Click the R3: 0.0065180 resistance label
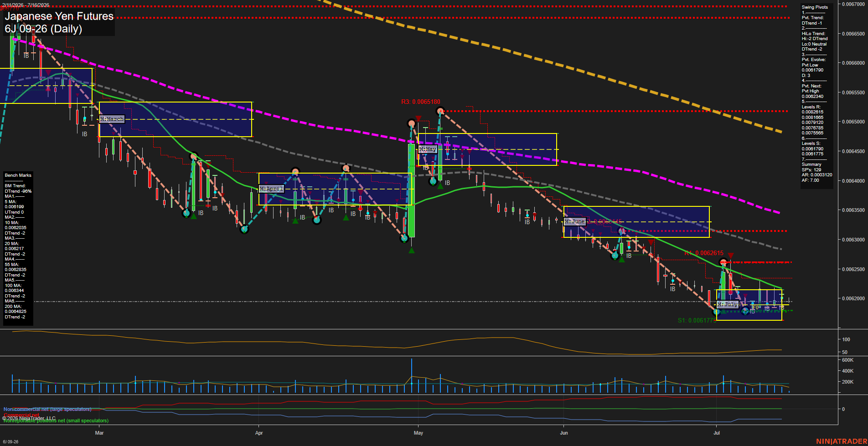This screenshot has height=446, width=868. tap(421, 102)
